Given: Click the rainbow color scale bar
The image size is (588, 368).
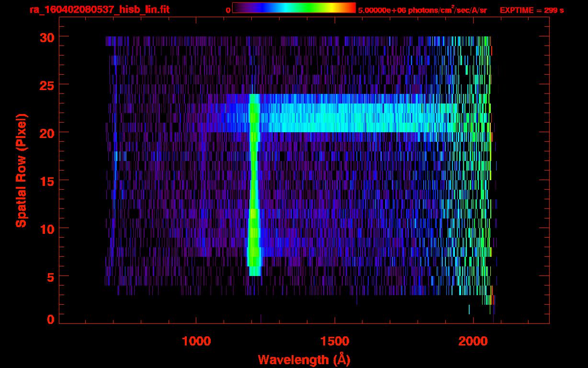Looking at the screenshot, I should tap(294, 8).
